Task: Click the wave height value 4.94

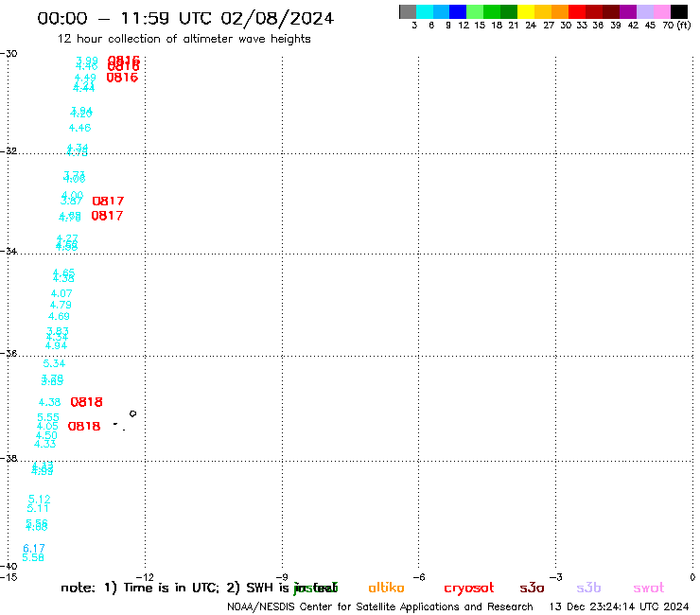Action: pos(56,345)
